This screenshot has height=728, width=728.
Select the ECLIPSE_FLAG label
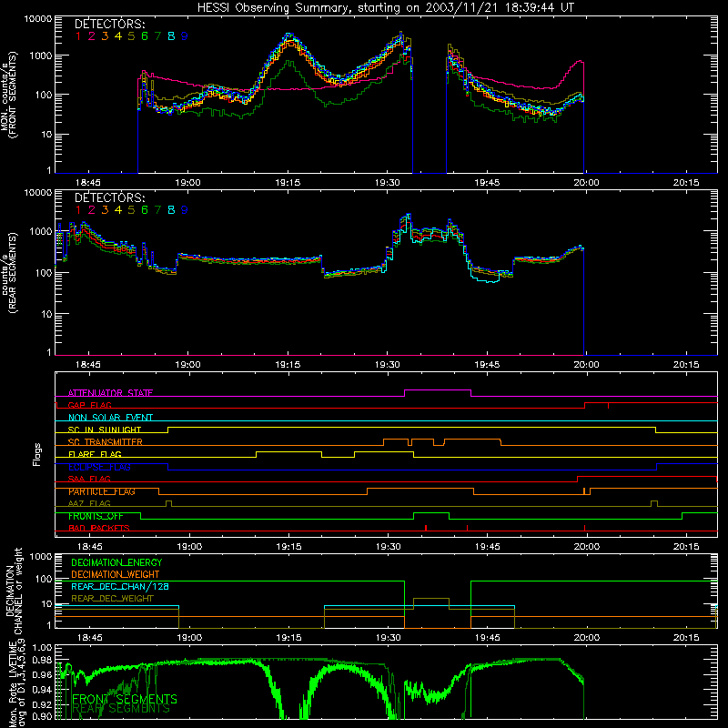click(99, 467)
